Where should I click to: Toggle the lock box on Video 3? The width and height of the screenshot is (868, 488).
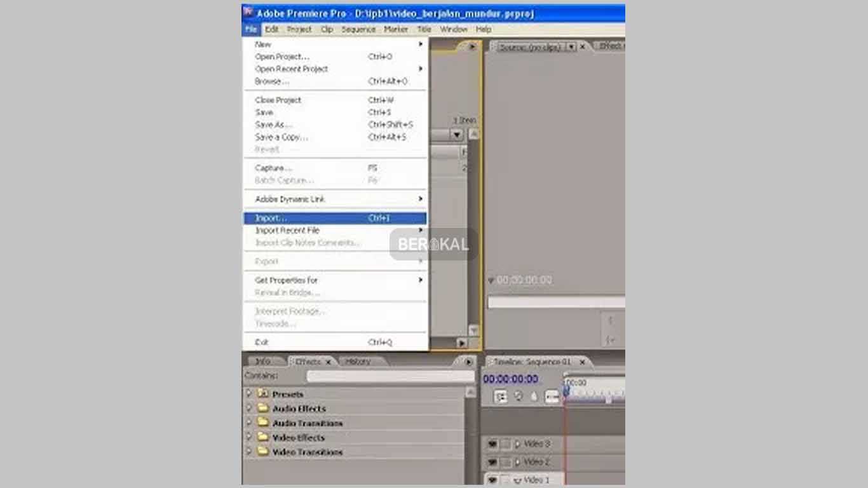coord(505,444)
